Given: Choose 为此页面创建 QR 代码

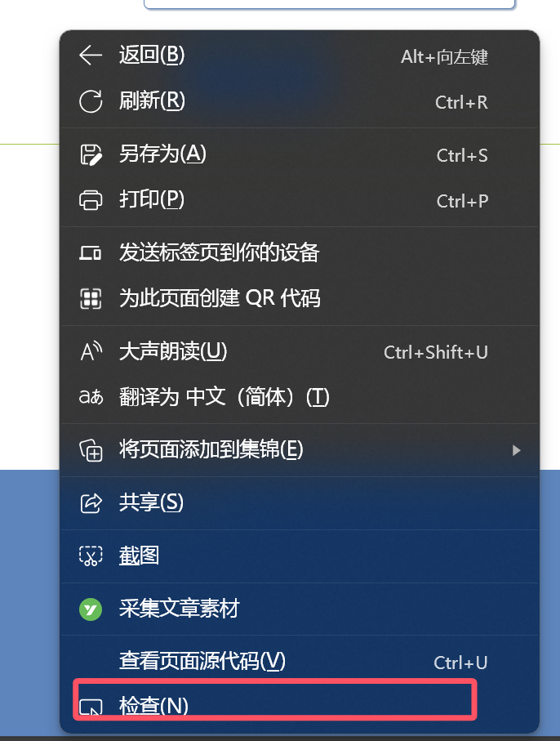Looking at the screenshot, I should 300,299.
